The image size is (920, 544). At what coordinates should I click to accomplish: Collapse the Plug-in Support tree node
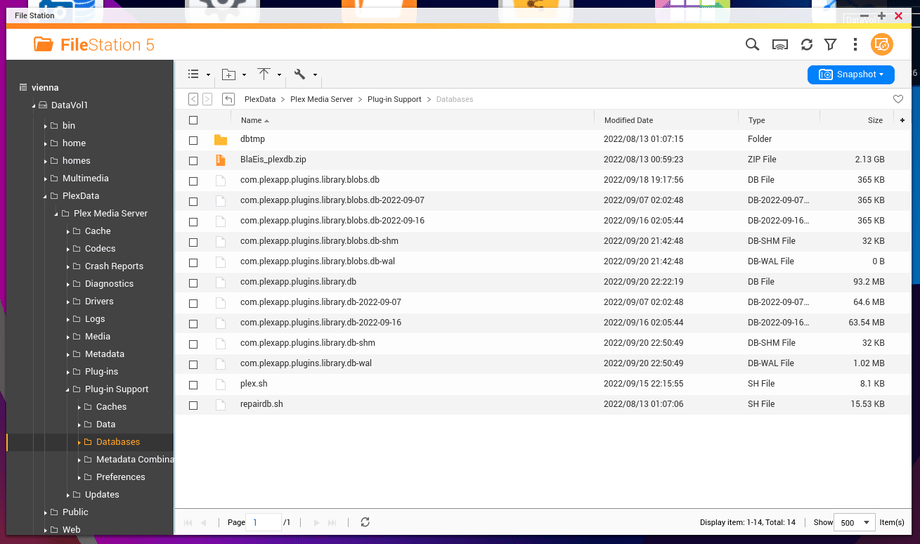(67, 390)
